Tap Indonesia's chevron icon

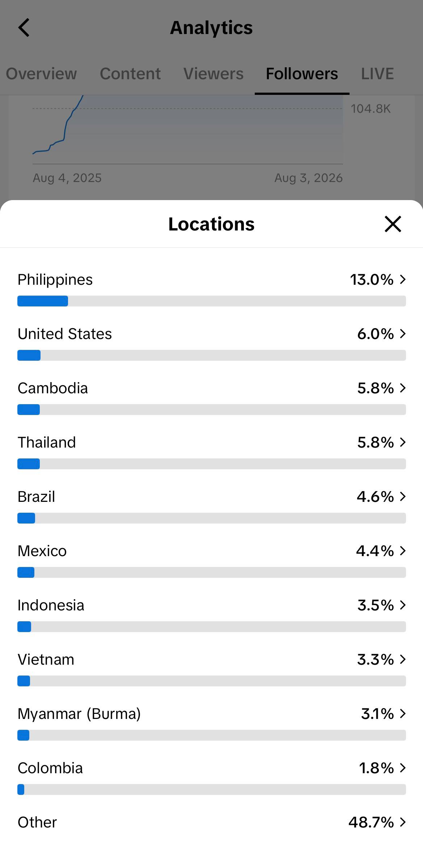[x=403, y=605]
